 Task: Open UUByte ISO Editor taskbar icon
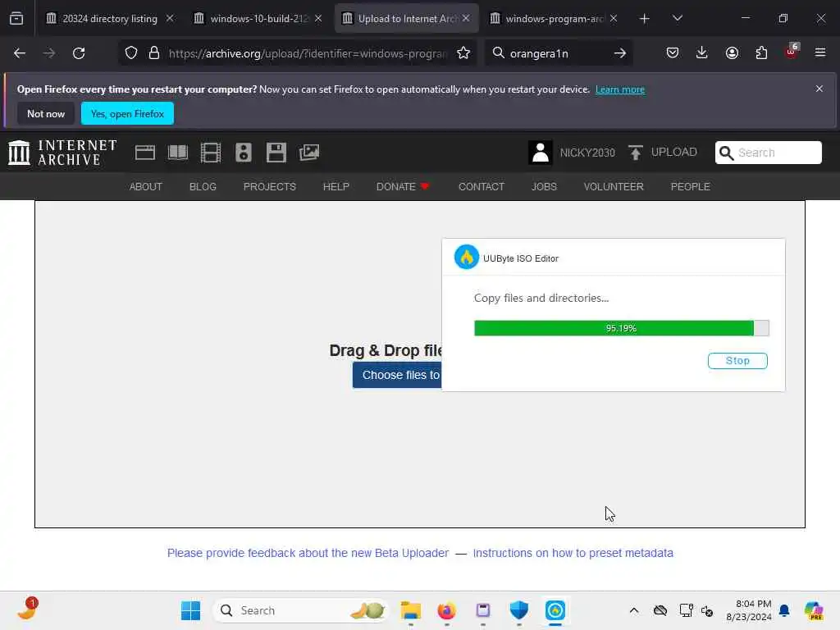coord(555,610)
